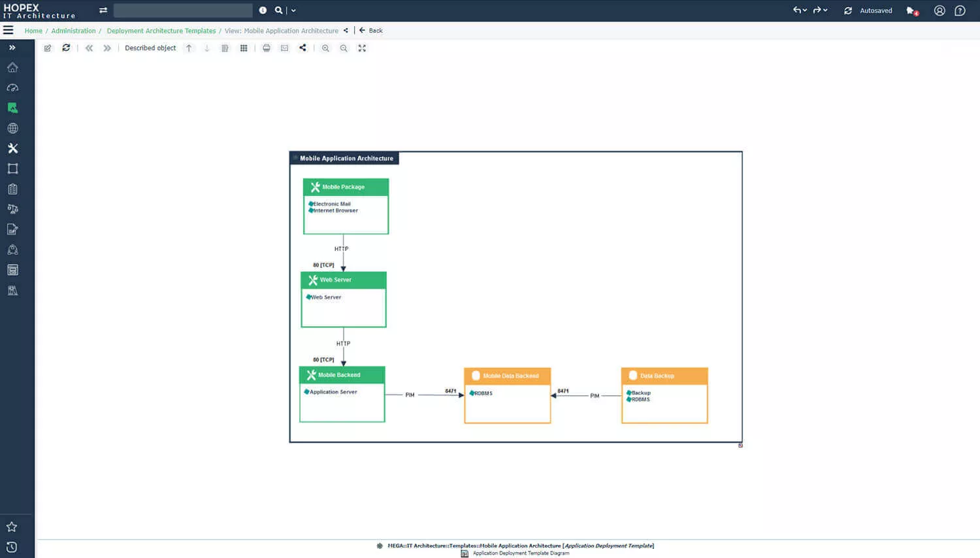Viewport: 980px width, 558px height.
Task: Open the History clock in sidebar
Action: tap(12, 547)
